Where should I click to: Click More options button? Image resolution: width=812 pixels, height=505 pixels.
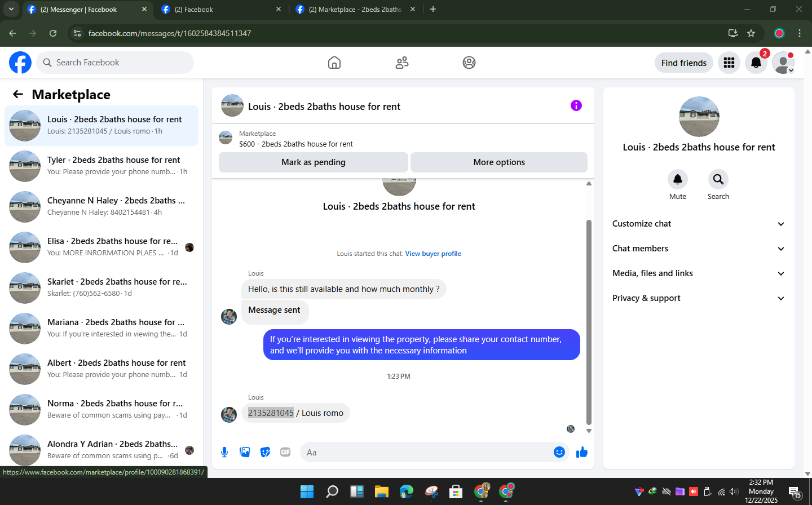click(x=499, y=162)
